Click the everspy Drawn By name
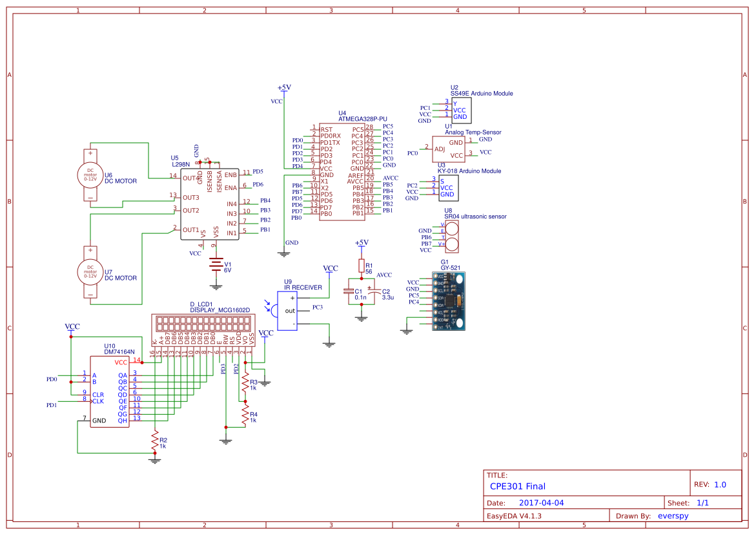Screen dimensions: 756x535 pos(673,515)
